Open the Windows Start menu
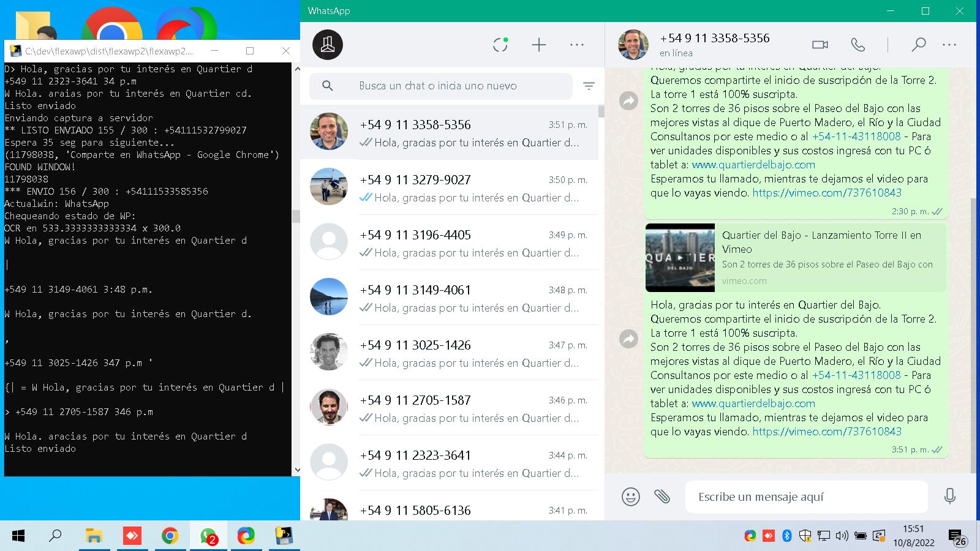 [18, 536]
